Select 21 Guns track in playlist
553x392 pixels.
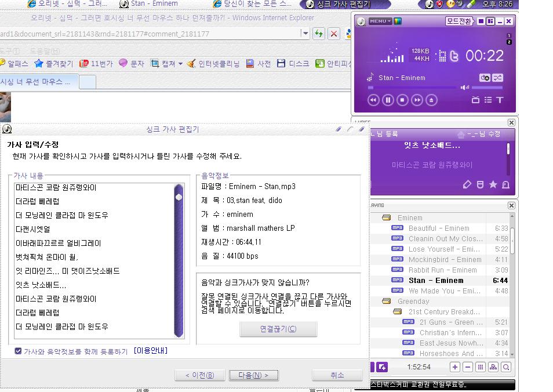pos(451,322)
